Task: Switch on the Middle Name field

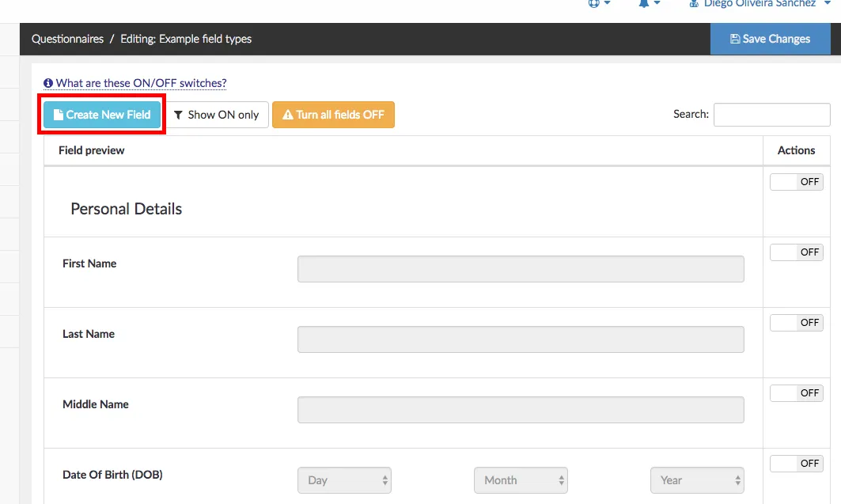Action: (x=796, y=393)
